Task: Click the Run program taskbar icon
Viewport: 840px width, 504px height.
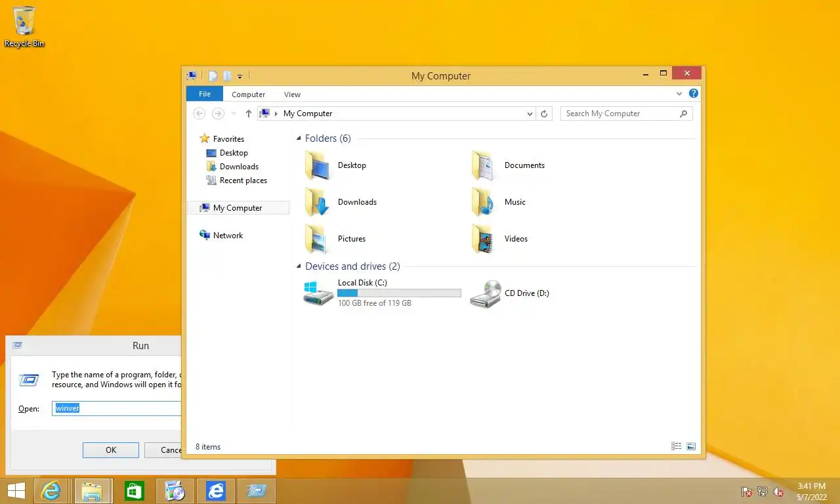Action: coord(257,491)
